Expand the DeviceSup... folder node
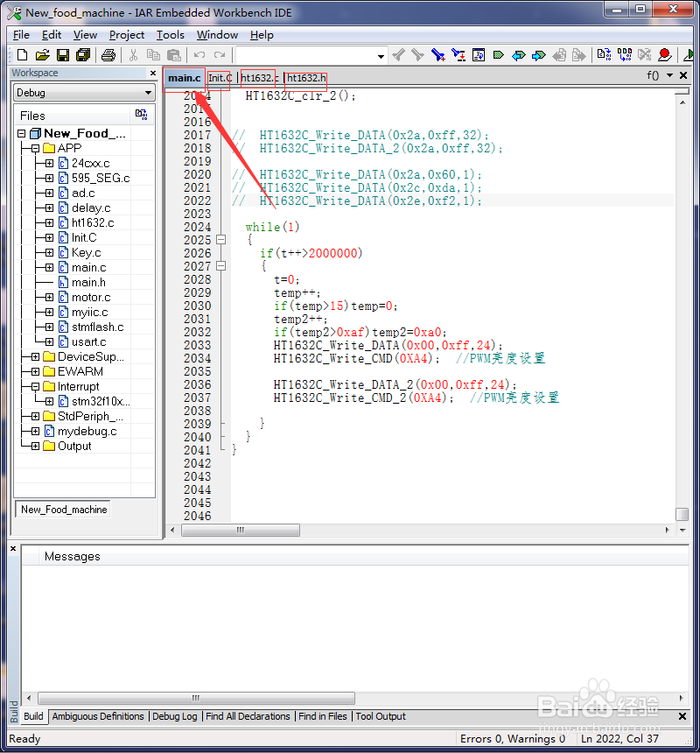Viewport: 700px width, 753px height. pos(35,357)
